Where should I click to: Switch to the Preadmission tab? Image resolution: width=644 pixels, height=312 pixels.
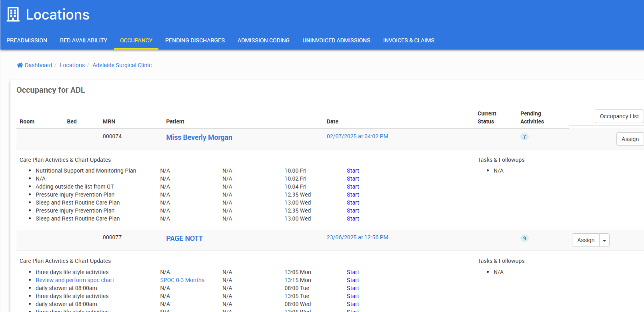[27, 40]
